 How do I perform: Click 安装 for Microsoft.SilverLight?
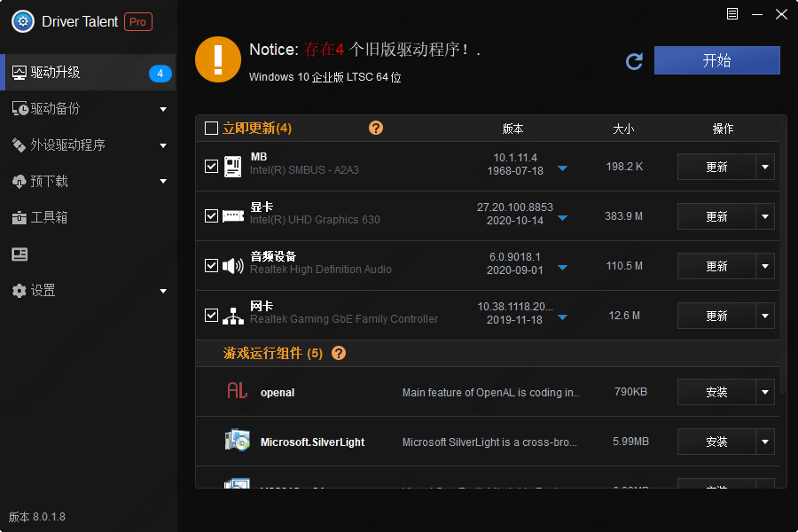pyautogui.click(x=716, y=442)
